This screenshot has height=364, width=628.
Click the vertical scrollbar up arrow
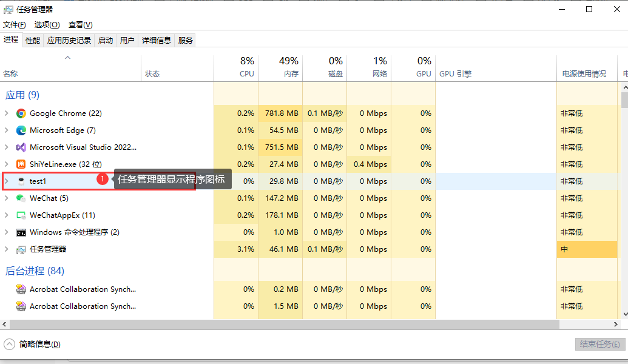point(624,87)
